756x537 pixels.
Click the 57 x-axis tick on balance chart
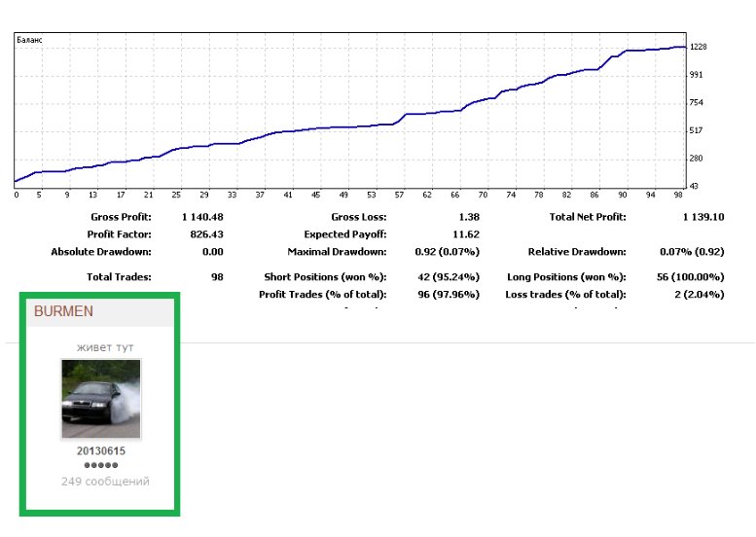[399, 195]
